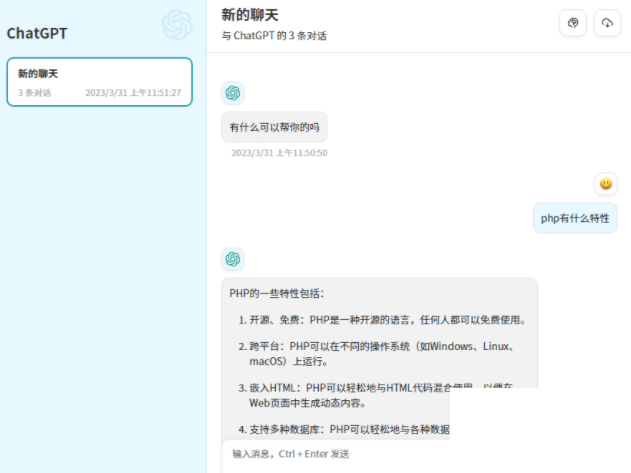This screenshot has height=473, width=631.
Task: Click the 有什么可以帮你的吗 message bubble
Action: (x=274, y=127)
